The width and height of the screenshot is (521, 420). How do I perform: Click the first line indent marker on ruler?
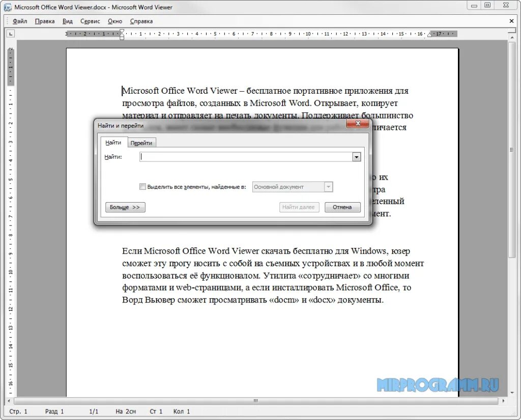tap(122, 31)
